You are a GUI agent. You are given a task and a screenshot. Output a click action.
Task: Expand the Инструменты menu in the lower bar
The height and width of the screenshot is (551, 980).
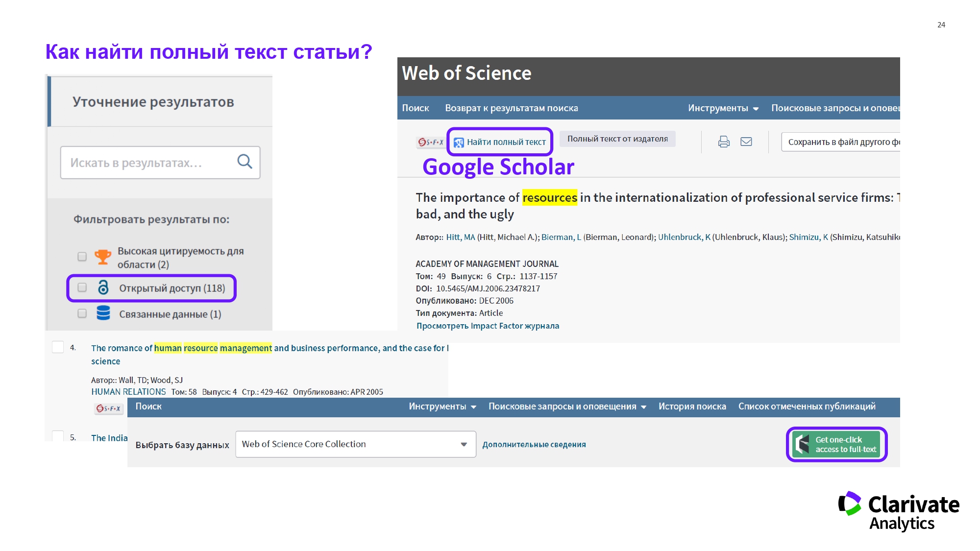[x=442, y=407]
